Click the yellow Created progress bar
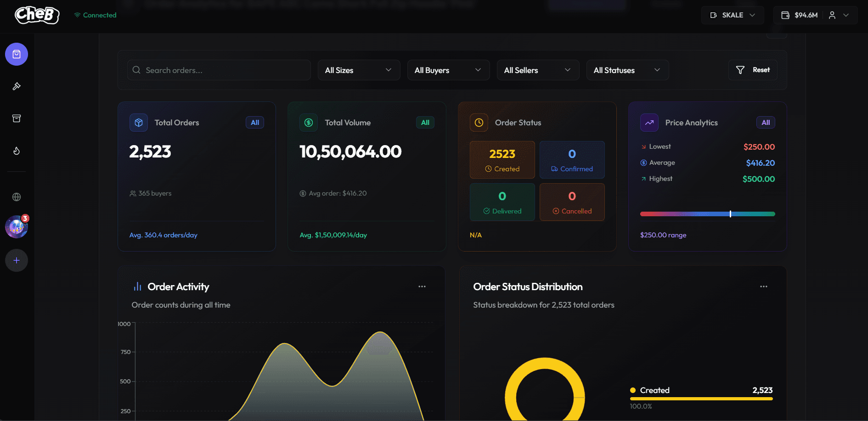868x421 pixels. [701, 399]
